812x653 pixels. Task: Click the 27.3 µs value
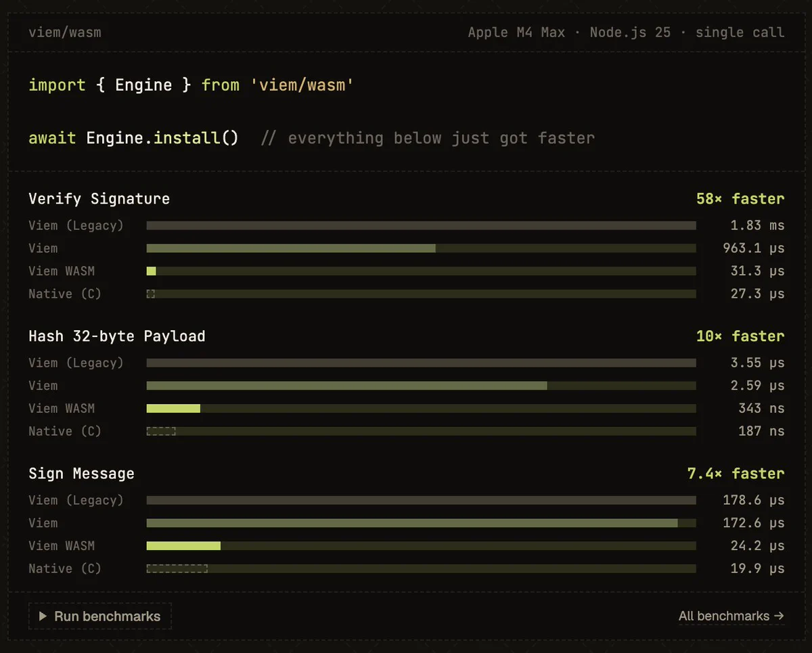tap(757, 294)
